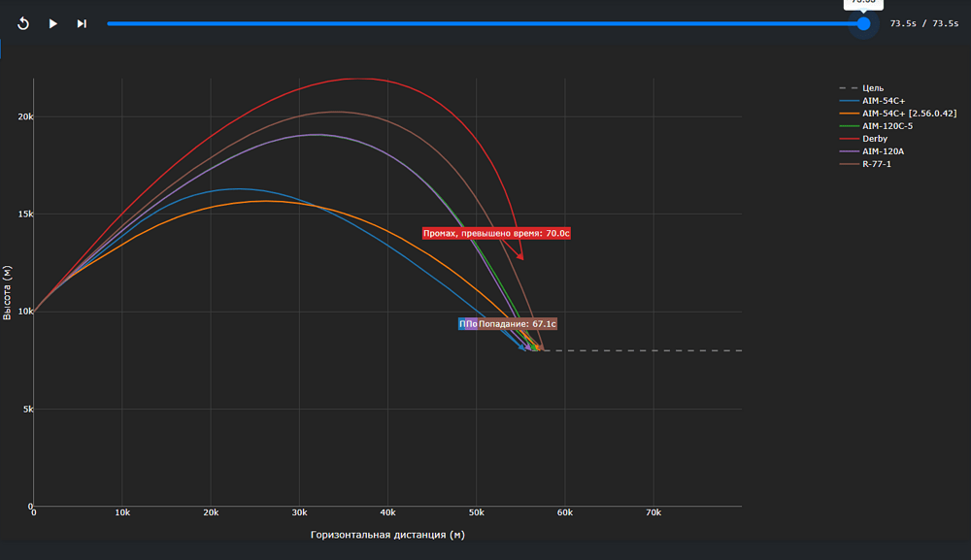The height and width of the screenshot is (560, 971).
Task: Click the '30k' tick on the distance axis
Action: tap(299, 513)
